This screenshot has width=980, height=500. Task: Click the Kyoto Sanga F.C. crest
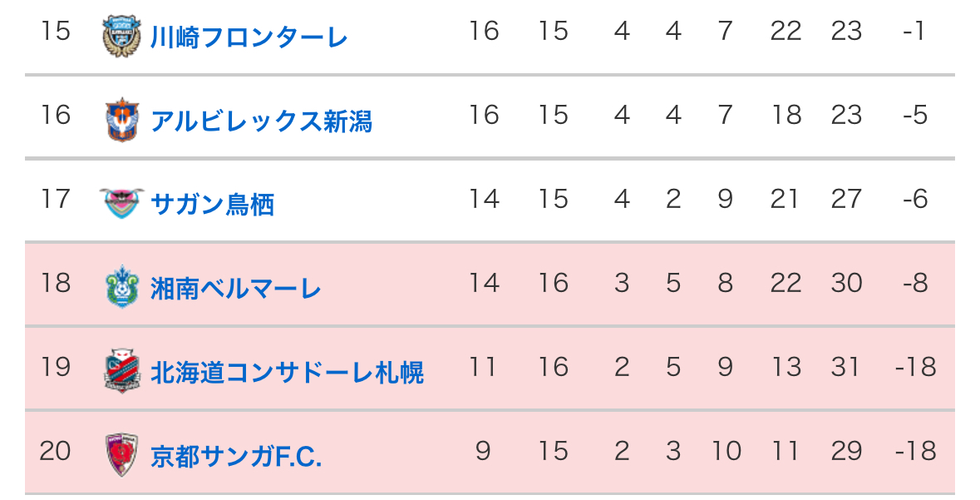[x=122, y=455]
